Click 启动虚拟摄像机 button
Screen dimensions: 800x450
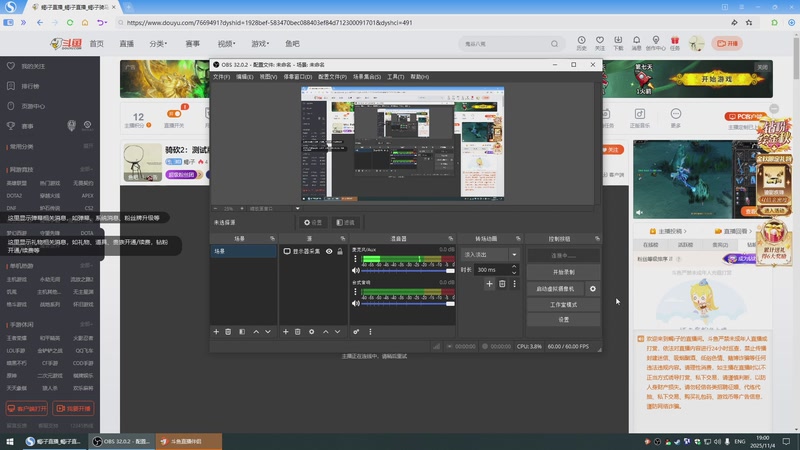556,289
